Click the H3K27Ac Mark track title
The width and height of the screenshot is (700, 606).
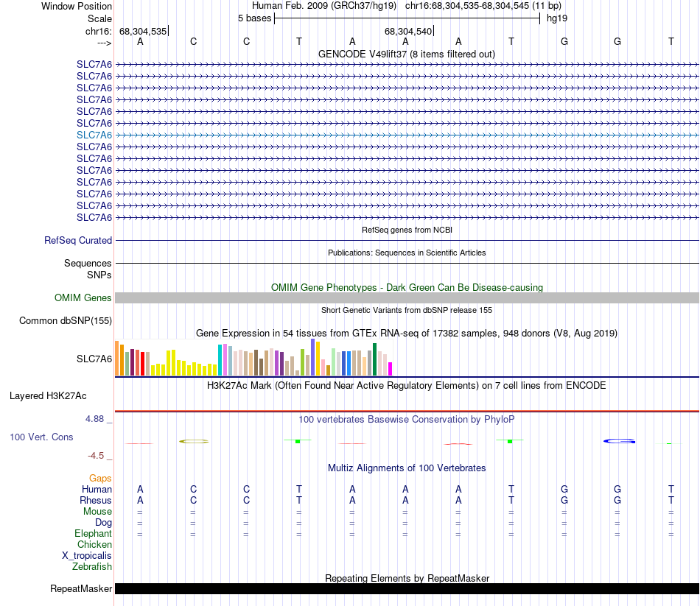click(407, 386)
